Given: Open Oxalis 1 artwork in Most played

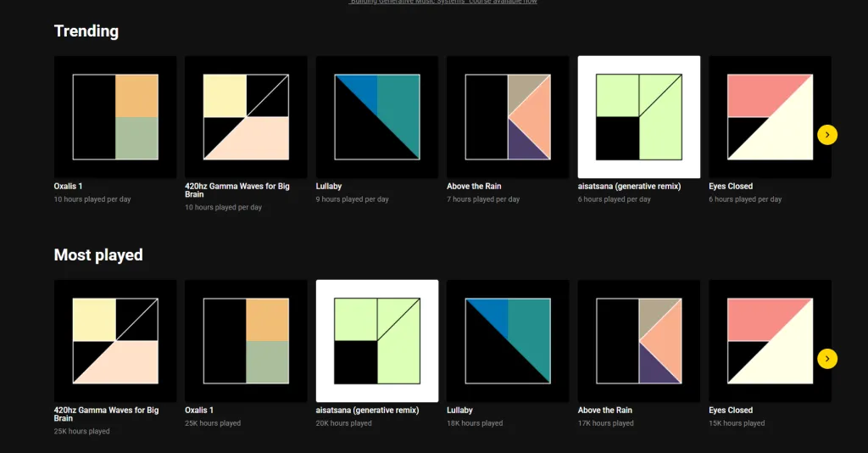Looking at the screenshot, I should click(x=246, y=341).
